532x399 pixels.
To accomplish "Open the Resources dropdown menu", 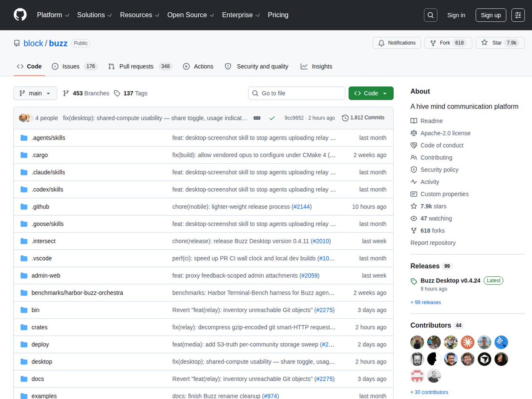I will 139,15.
